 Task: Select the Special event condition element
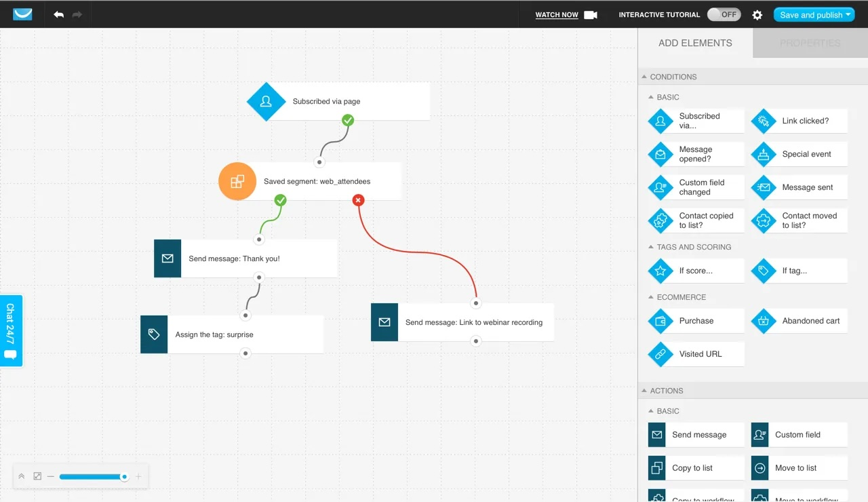pyautogui.click(x=799, y=154)
